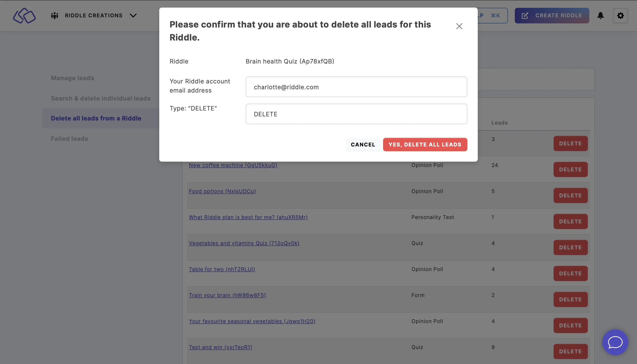Open Search & delete individual leads
The width and height of the screenshot is (637, 364).
(101, 97)
